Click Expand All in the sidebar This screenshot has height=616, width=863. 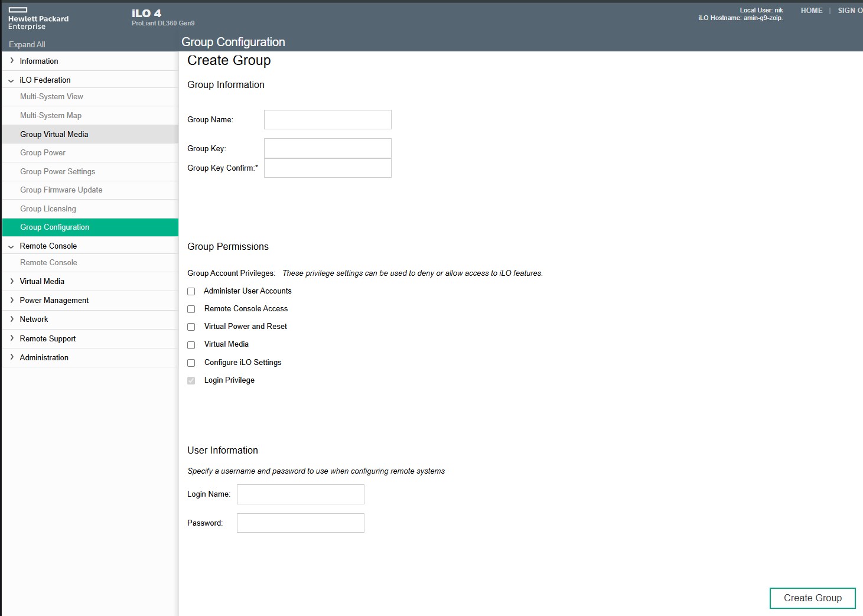click(27, 44)
